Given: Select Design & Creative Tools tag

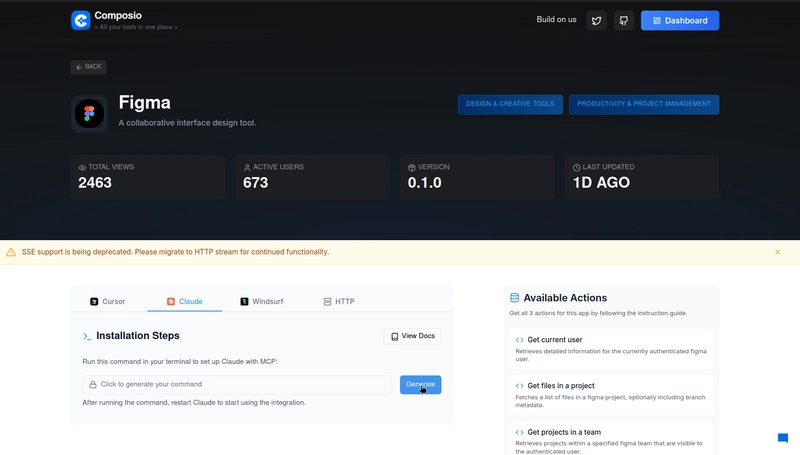Looking at the screenshot, I should click(x=510, y=104).
